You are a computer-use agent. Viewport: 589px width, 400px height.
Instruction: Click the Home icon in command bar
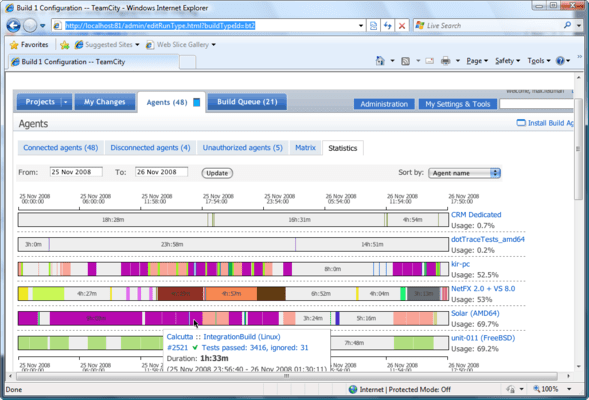click(x=380, y=60)
